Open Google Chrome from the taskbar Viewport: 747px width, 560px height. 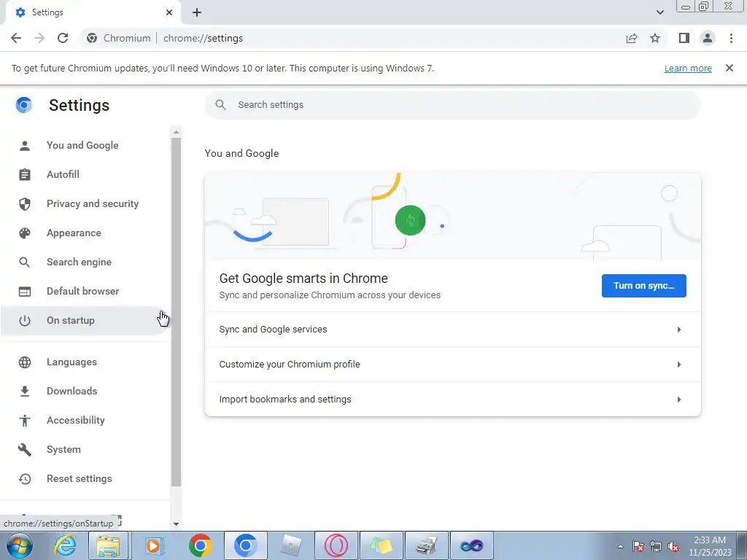point(200,545)
